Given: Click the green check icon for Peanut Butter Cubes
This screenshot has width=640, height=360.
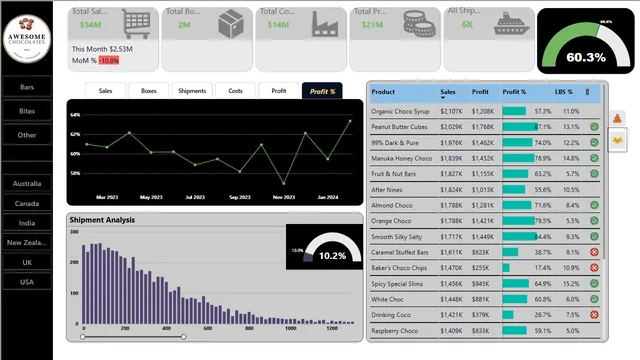Looking at the screenshot, I should (594, 127).
